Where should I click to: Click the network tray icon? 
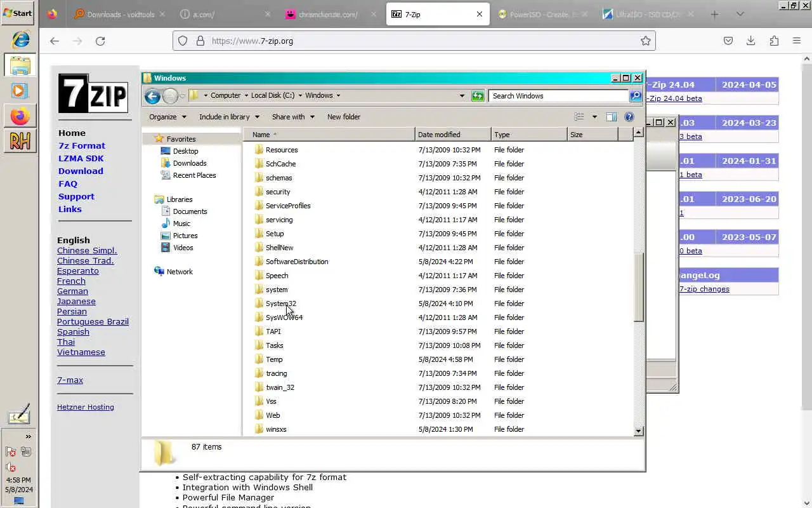point(26,452)
